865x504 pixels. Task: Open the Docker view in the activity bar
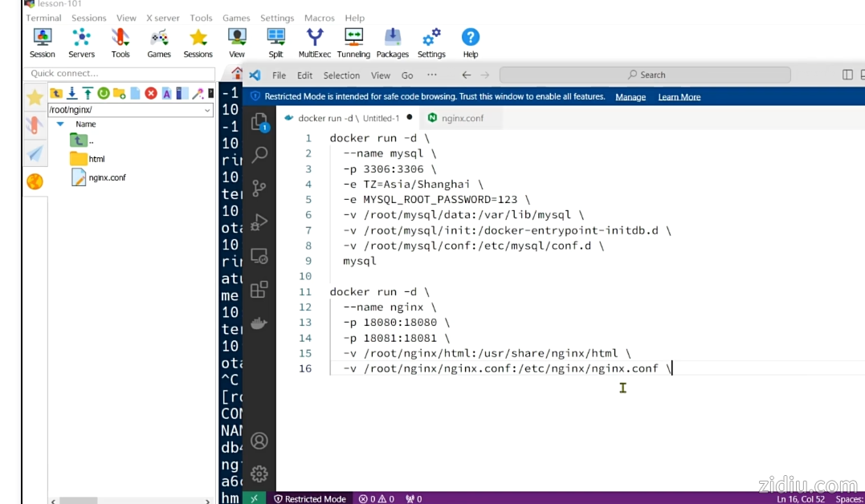pyautogui.click(x=259, y=323)
